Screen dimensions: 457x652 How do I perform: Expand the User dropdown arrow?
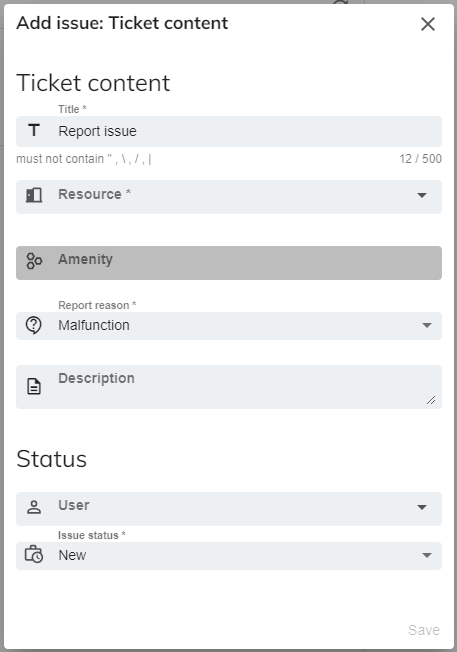[x=422, y=507]
